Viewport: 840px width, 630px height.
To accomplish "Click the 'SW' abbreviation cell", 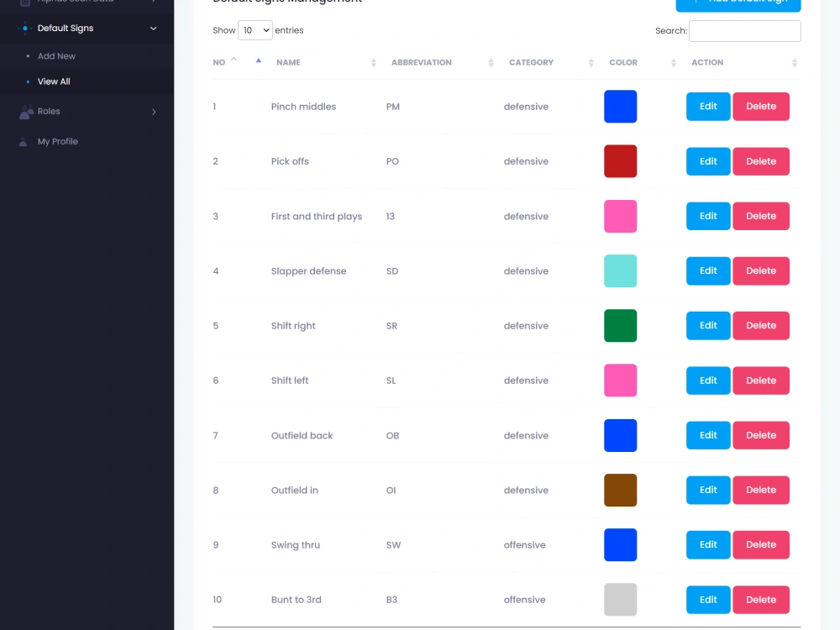I will click(393, 545).
